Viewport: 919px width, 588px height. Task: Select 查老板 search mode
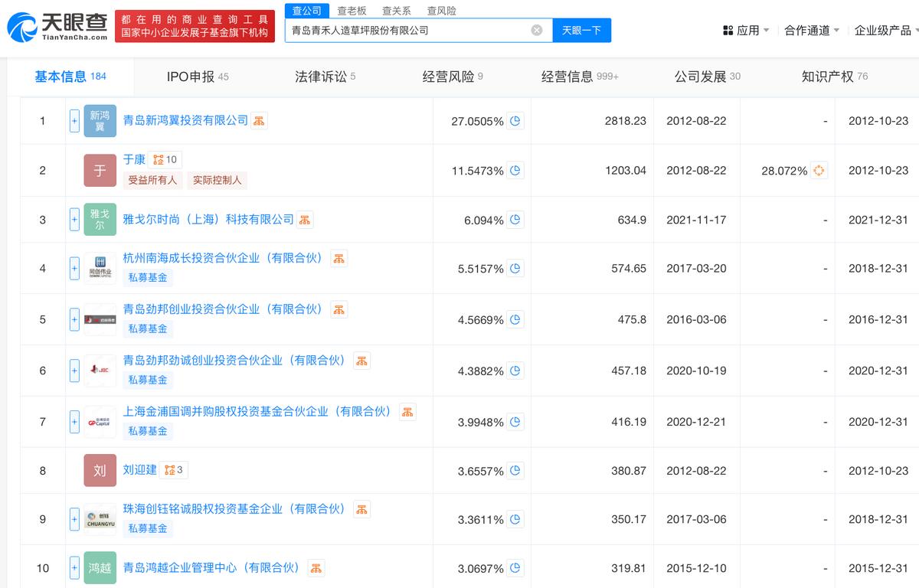352,11
